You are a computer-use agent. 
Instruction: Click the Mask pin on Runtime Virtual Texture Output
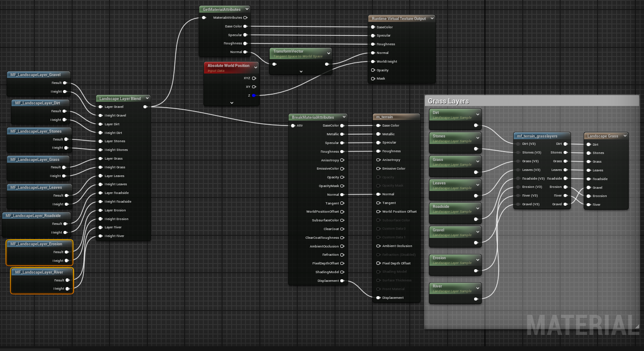point(373,79)
